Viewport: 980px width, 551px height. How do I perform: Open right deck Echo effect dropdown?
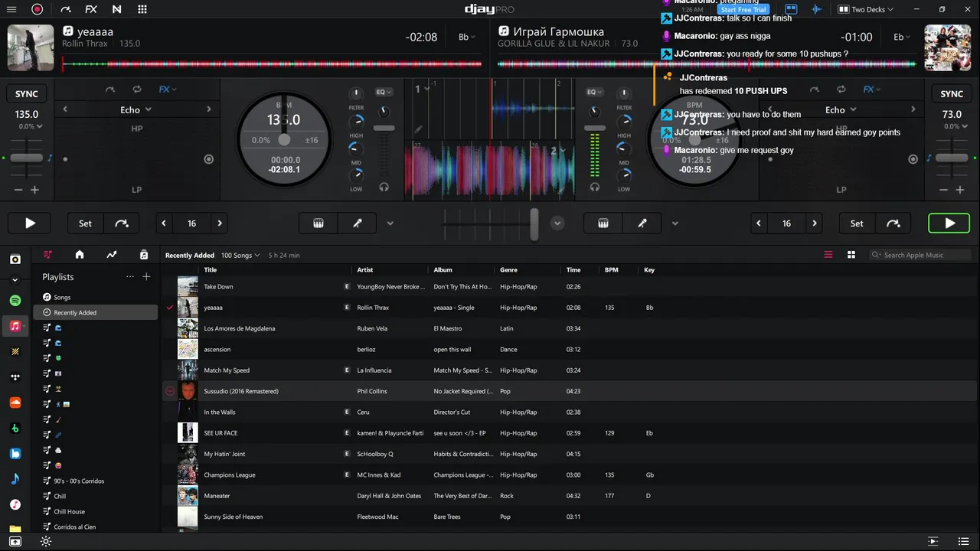(841, 109)
